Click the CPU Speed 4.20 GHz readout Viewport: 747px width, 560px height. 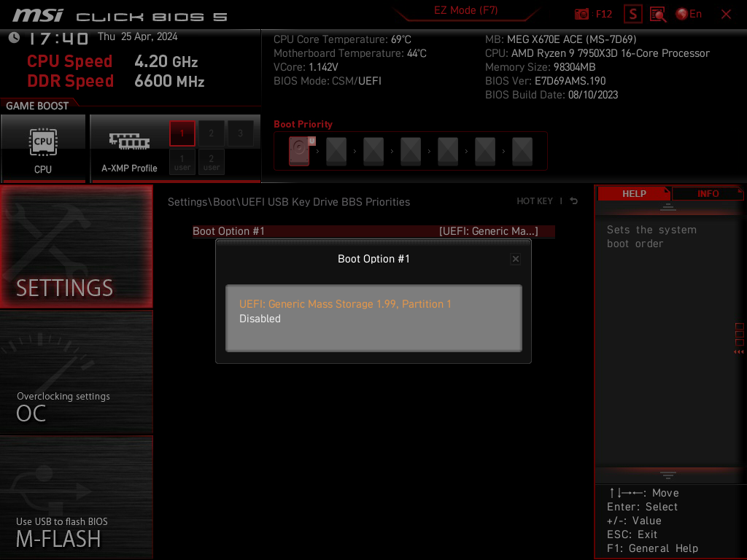[113, 61]
